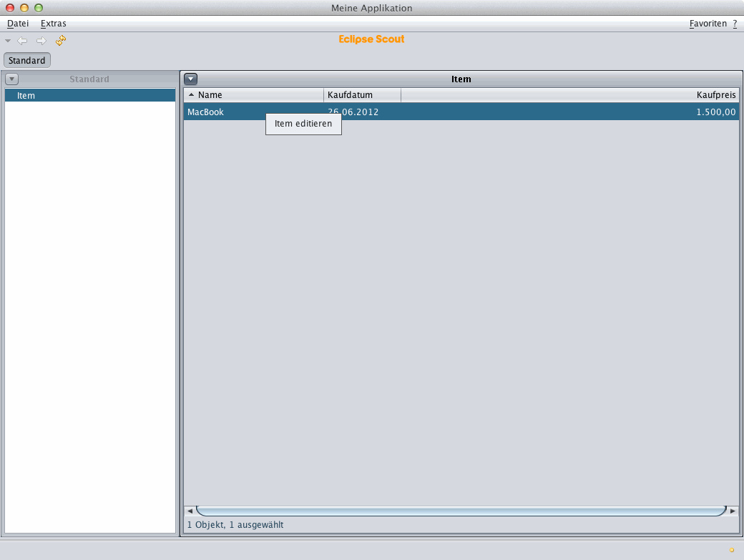Screen dimensions: 744x560
Task: Click the yellow minimize window button
Action: pyautogui.click(x=24, y=8)
